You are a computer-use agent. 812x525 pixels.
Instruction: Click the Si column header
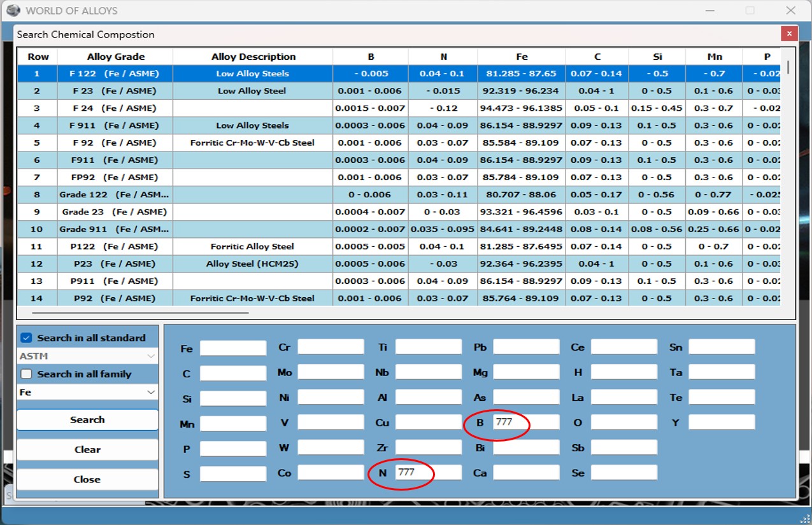[657, 57]
